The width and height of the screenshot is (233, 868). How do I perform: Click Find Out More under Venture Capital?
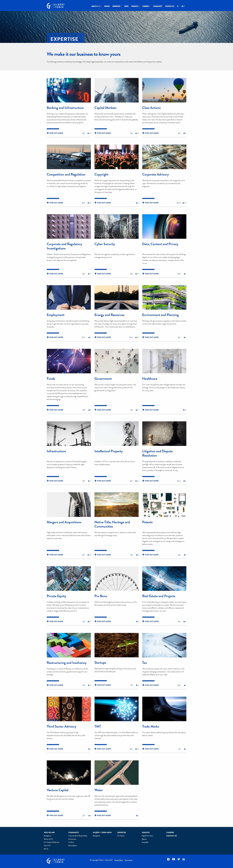click(x=55, y=815)
